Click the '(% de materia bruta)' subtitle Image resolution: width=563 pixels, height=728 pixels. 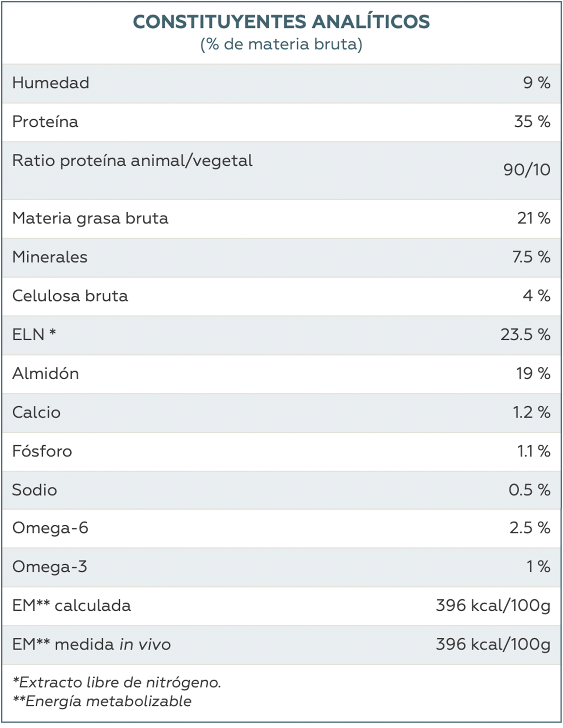point(281,44)
